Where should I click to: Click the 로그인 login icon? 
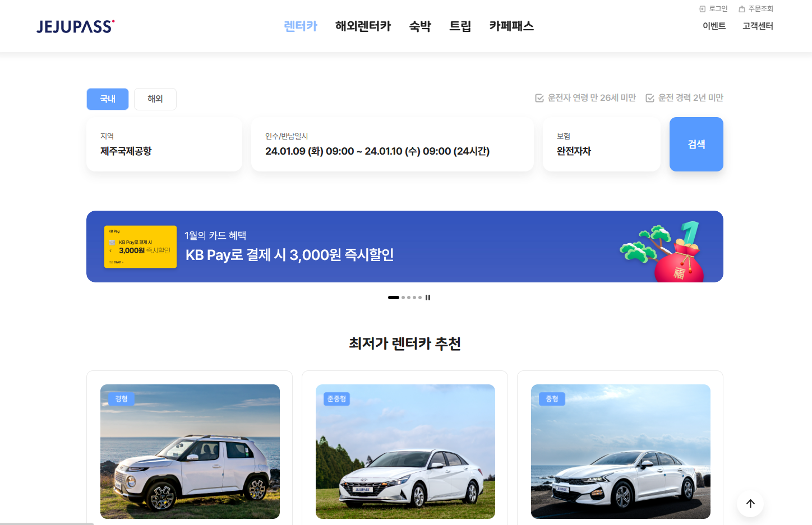701,8
